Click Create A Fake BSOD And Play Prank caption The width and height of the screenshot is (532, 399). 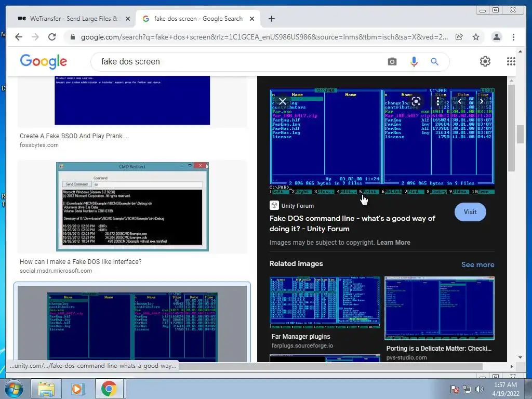pyautogui.click(x=74, y=136)
